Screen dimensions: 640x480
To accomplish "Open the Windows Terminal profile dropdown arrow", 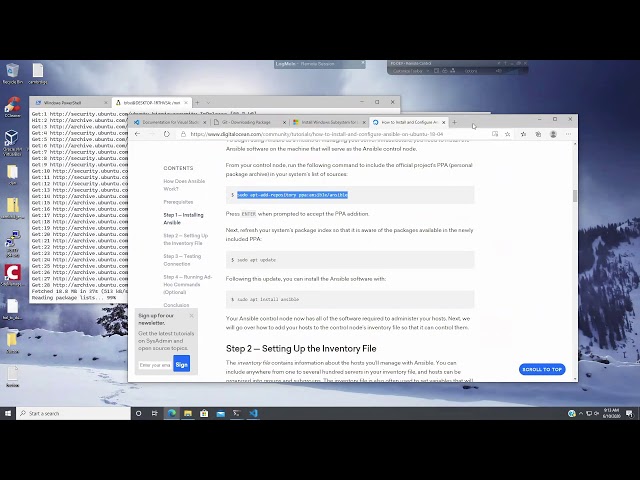I will (208, 102).
